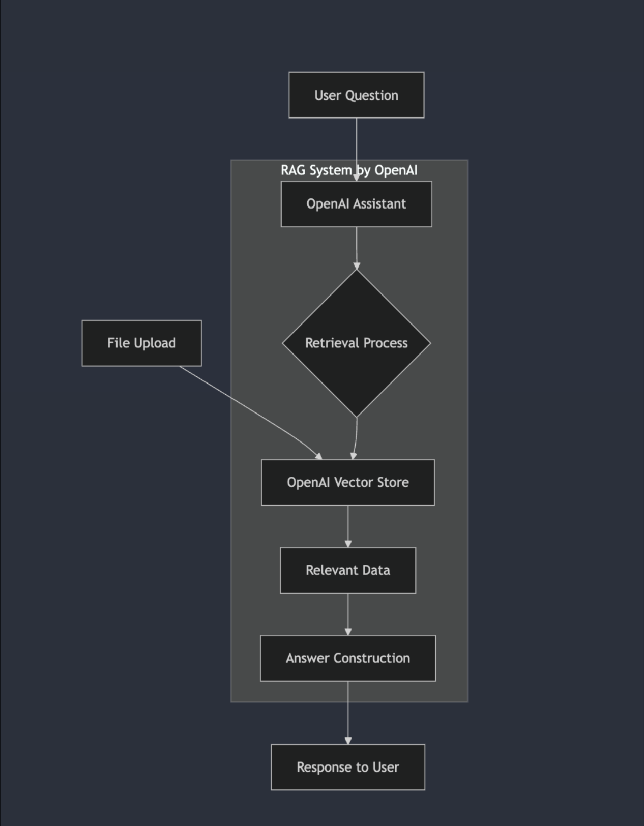Click the OpenAI Vector Store box

click(348, 482)
